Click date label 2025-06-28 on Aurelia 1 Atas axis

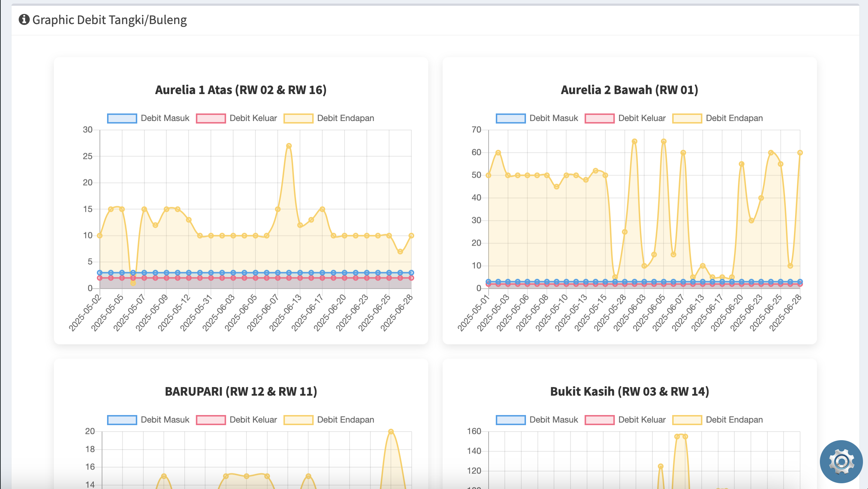point(397,313)
